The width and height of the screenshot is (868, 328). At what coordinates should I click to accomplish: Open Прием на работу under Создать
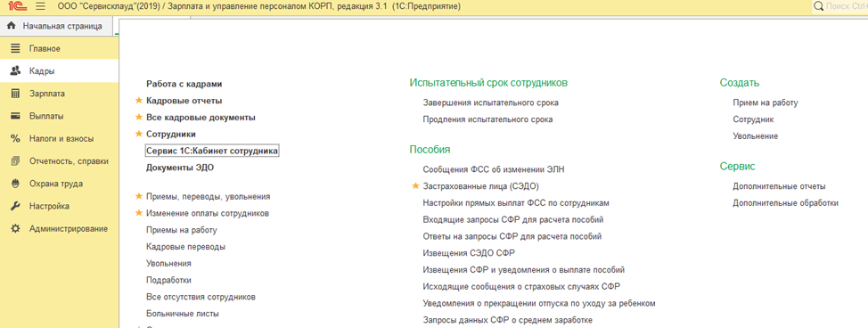pos(766,102)
